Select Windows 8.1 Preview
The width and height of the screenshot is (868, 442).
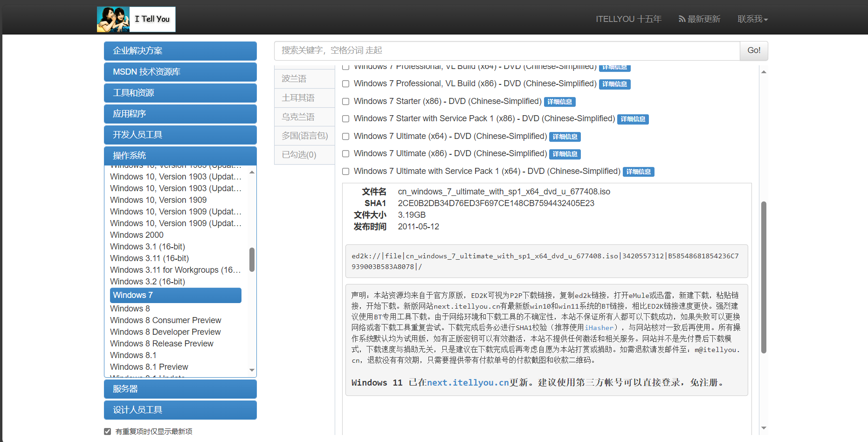[149, 367]
